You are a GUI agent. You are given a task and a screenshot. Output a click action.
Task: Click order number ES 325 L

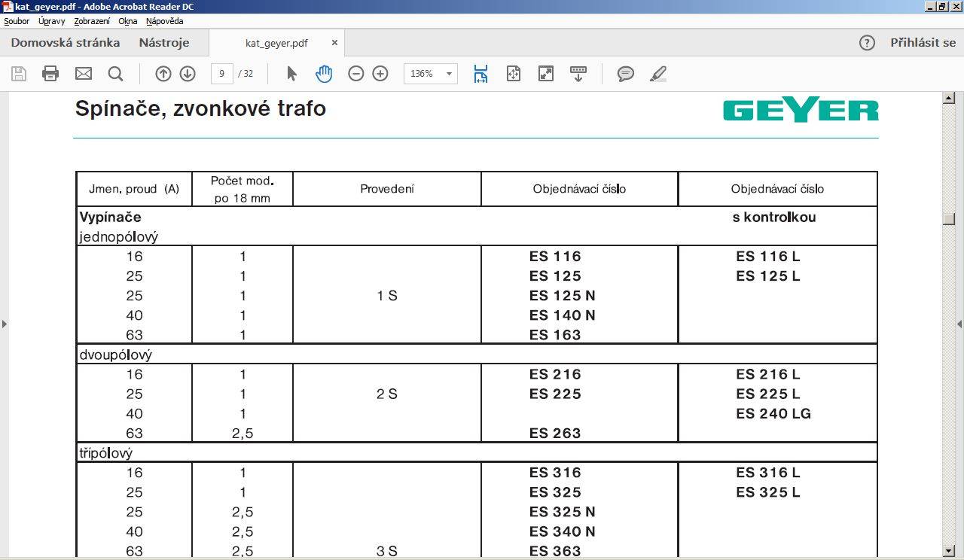pos(768,492)
